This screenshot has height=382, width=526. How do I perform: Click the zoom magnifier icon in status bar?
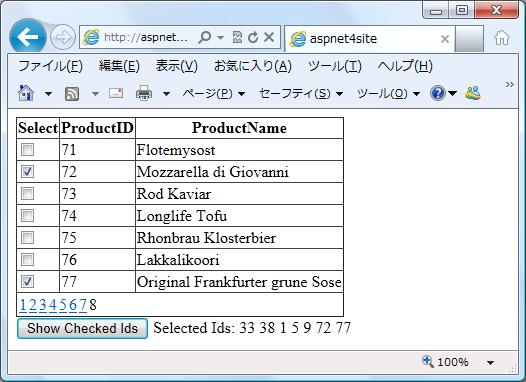click(x=427, y=362)
